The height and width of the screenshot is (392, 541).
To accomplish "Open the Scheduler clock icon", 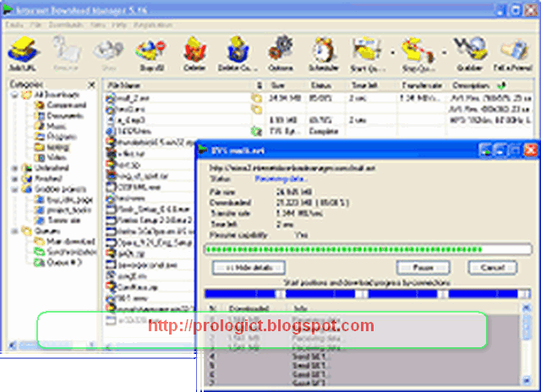I will pyautogui.click(x=323, y=53).
